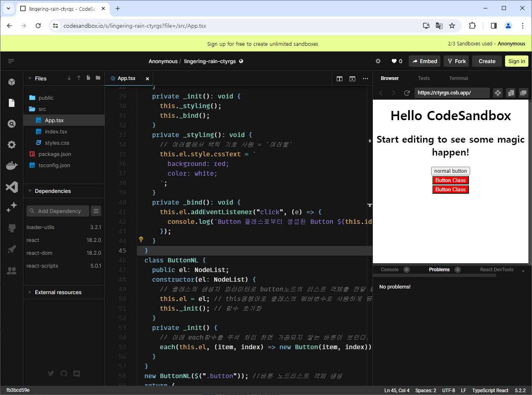This screenshot has width=532, height=395.
Task: Open Discord link icon at sidebar bottom
Action: pos(77,373)
